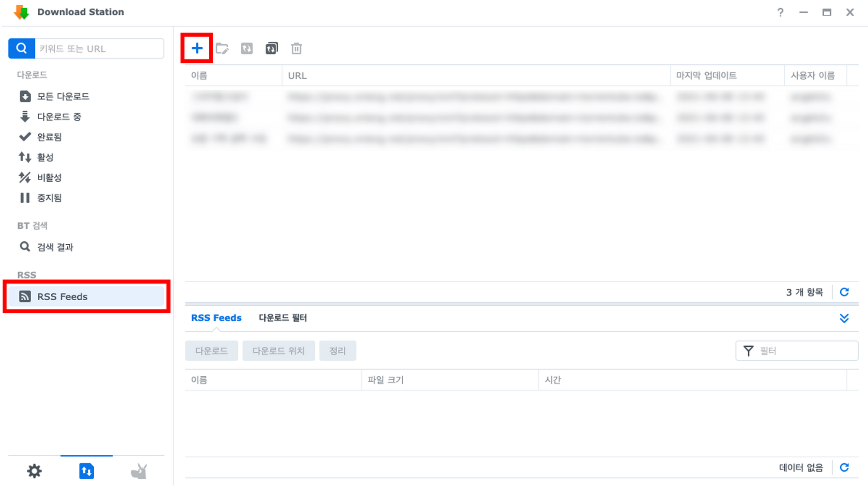Click the edit folder icon in toolbar
Viewport: 868px width, 486px height.
pos(222,48)
